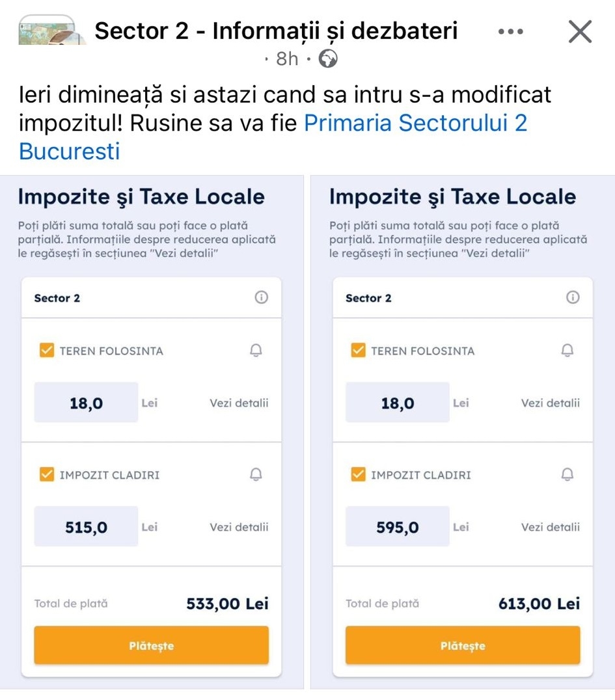The height and width of the screenshot is (700, 615).
Task: Uncheck the right TEREN FOLOSINTA checkbox
Action: pyautogui.click(x=358, y=351)
